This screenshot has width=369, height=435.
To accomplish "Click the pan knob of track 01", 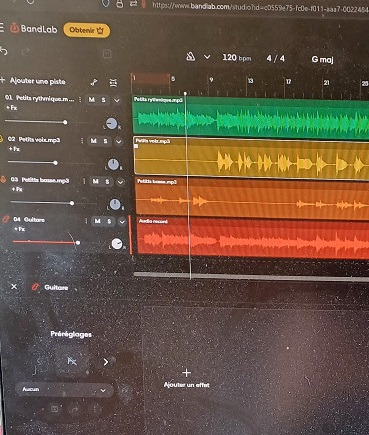I will tap(112, 123).
